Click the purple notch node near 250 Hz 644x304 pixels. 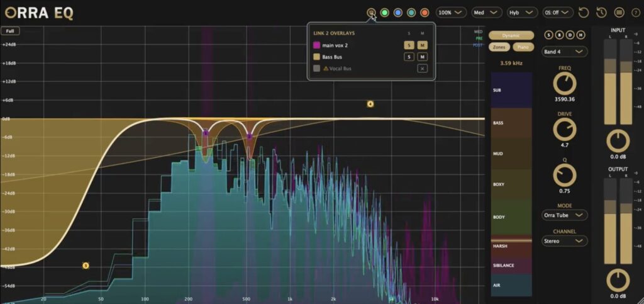click(206, 133)
